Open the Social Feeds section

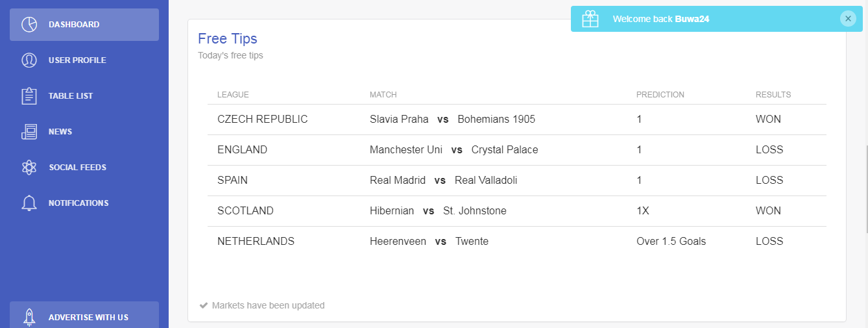84,168
